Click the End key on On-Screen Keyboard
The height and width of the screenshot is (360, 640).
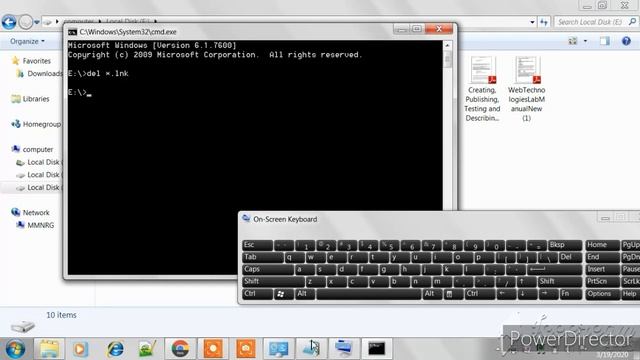tap(602, 257)
